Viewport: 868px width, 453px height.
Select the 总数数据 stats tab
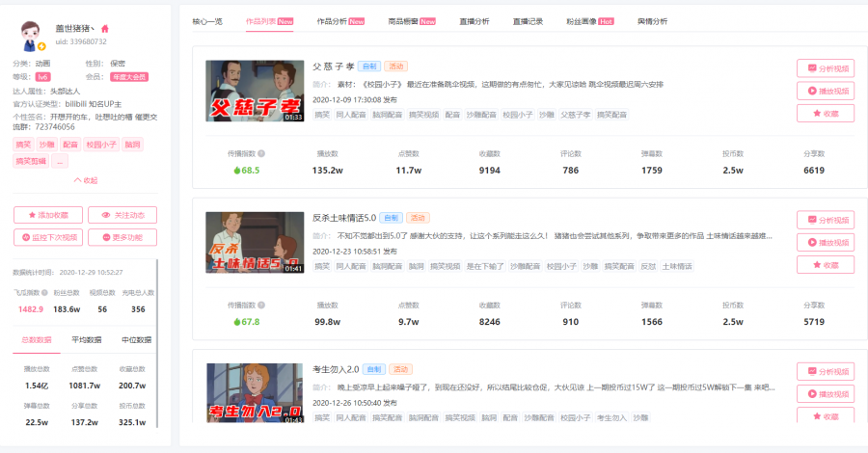(37, 339)
